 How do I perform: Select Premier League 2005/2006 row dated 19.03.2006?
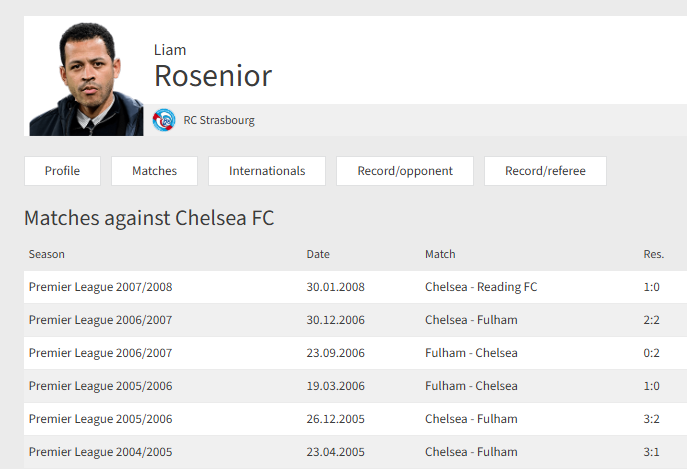click(x=355, y=386)
